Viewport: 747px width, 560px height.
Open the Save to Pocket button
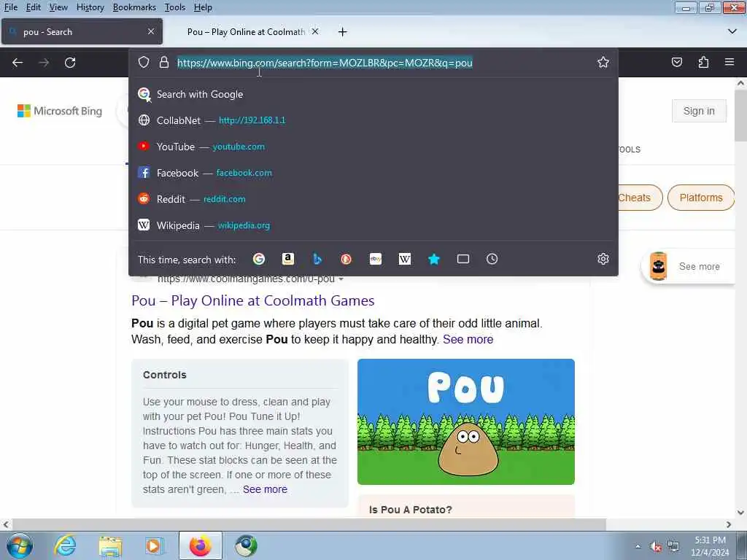point(677,63)
